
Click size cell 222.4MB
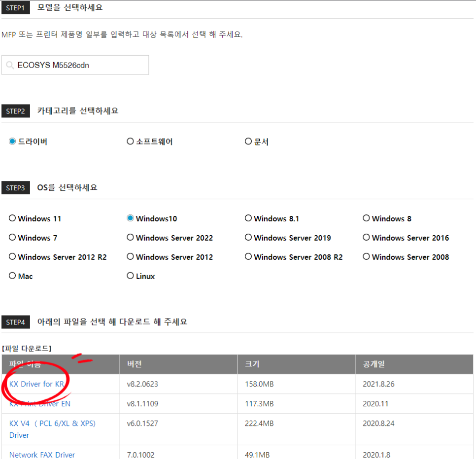[259, 424]
